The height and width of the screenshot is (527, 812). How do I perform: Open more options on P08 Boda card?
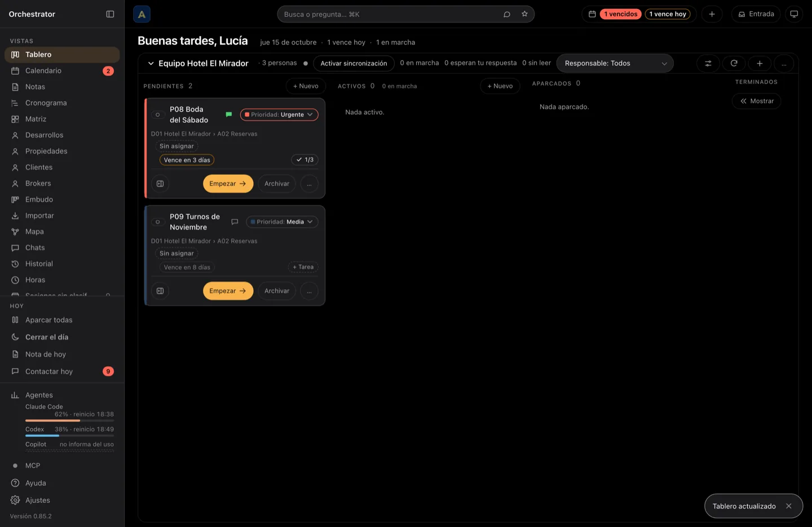tap(309, 184)
